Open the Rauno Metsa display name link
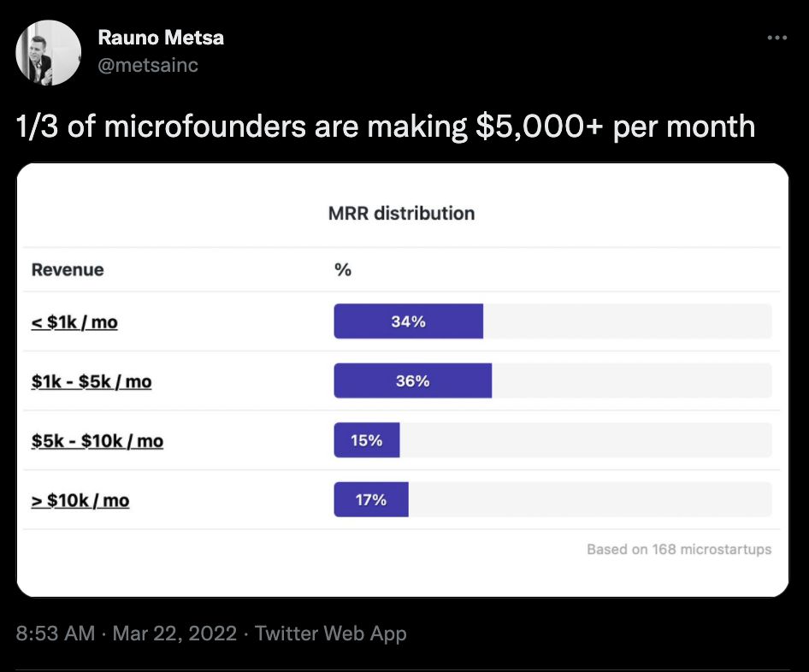 [x=161, y=38]
